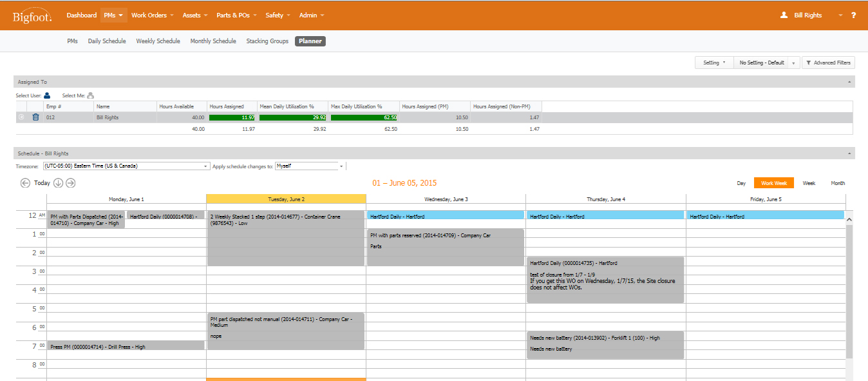This screenshot has width=868, height=381.
Task: Open the Press PM Drill Press appointment
Action: point(126,346)
